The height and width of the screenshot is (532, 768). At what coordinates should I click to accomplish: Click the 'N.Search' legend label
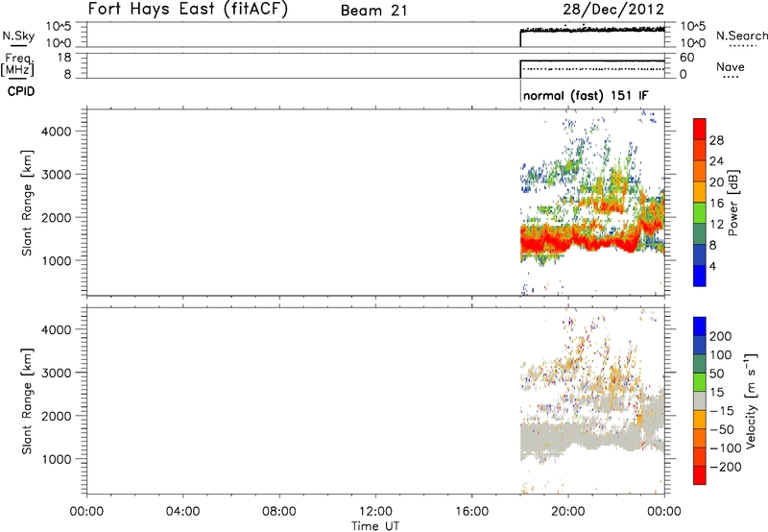[741, 36]
